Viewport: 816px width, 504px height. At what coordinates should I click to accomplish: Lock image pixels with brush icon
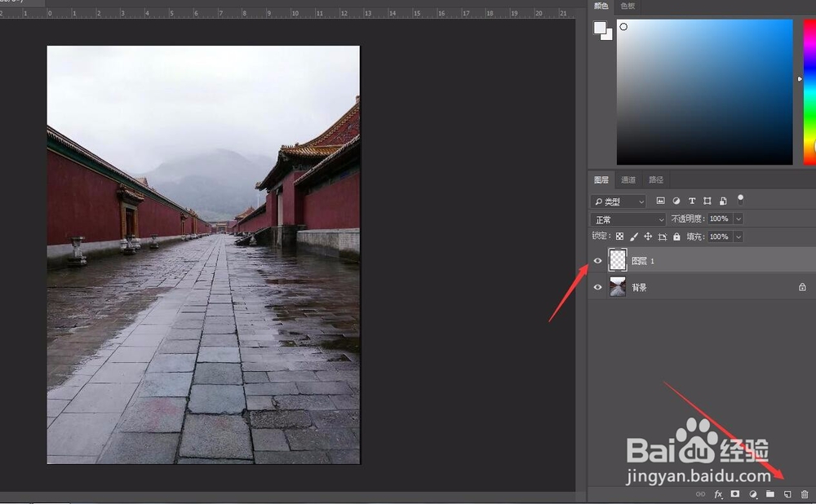[633, 237]
